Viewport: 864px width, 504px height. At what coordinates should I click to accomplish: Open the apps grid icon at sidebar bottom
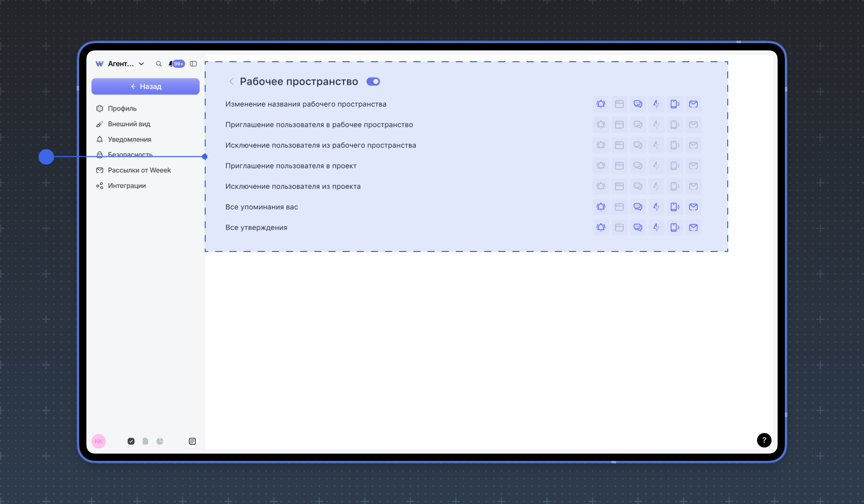tap(192, 441)
